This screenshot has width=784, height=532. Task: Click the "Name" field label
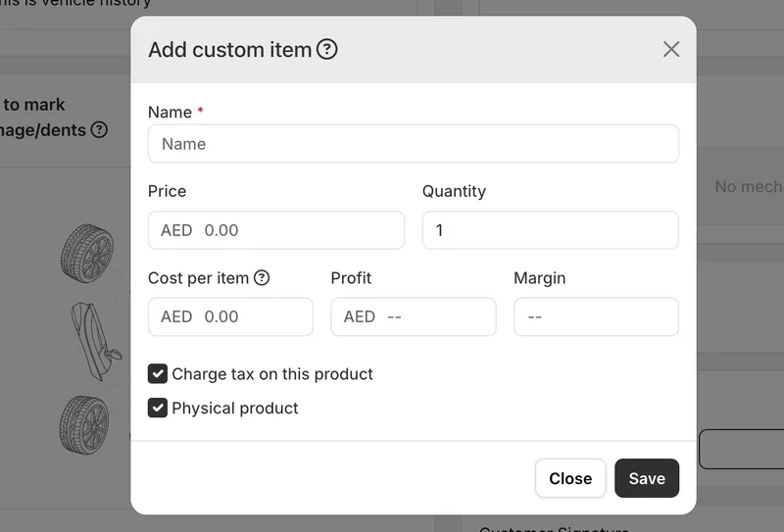[170, 112]
